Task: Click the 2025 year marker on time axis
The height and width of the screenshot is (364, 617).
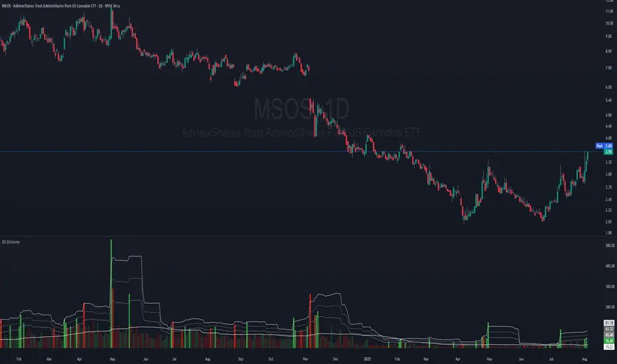Action: (x=367, y=359)
